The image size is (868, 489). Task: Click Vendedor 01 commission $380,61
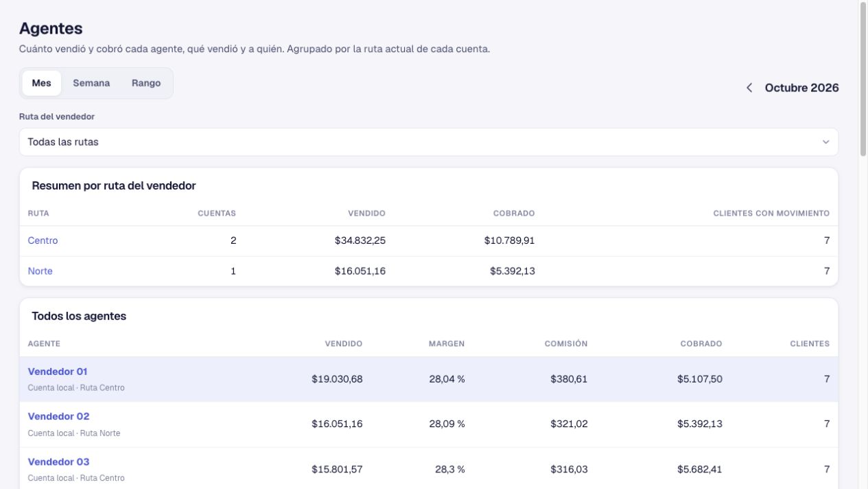coord(569,379)
